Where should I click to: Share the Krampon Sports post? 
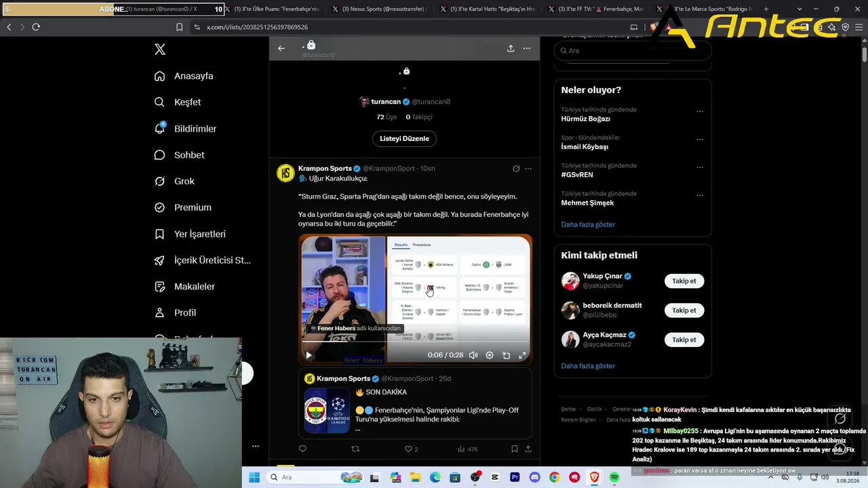(x=528, y=449)
